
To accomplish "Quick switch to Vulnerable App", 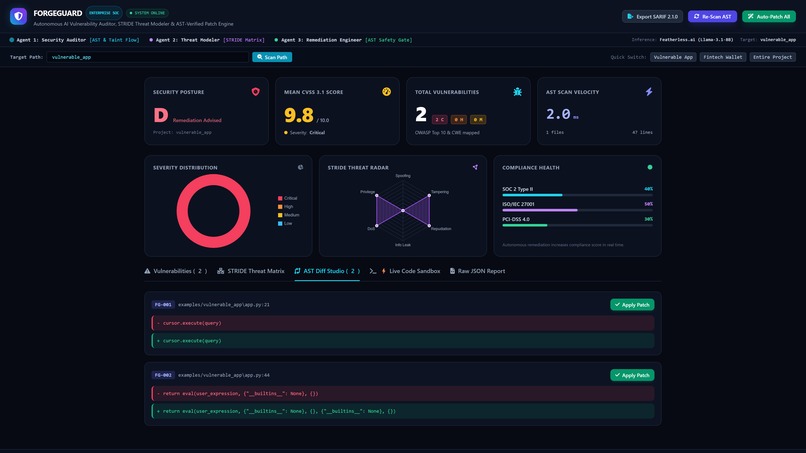I will click(673, 57).
